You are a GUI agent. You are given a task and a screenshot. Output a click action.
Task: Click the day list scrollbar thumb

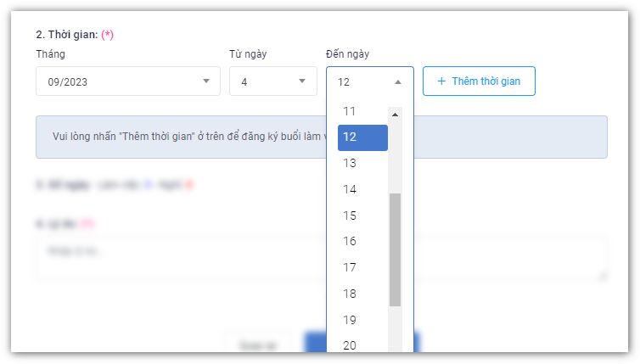click(395, 249)
